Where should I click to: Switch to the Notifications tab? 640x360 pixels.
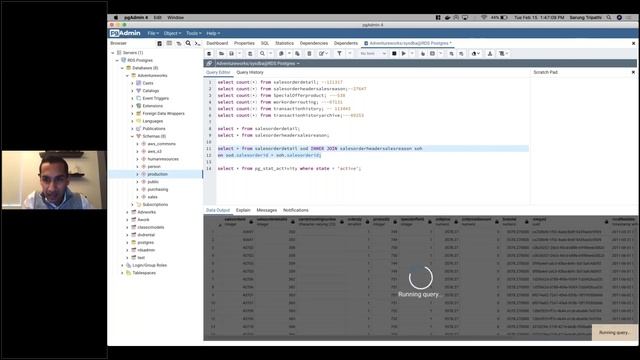(x=296, y=210)
